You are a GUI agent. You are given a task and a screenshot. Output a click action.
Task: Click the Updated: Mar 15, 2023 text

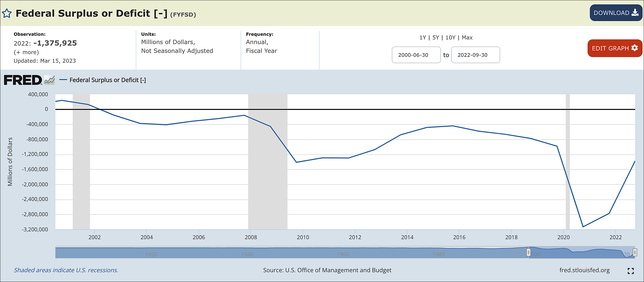pyautogui.click(x=45, y=61)
